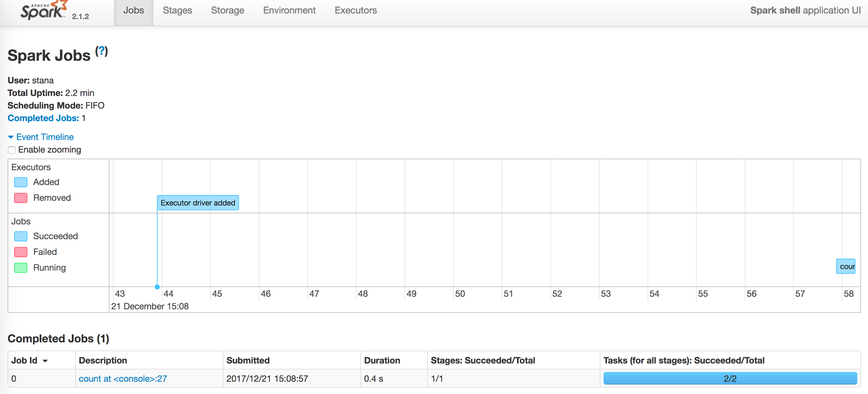This screenshot has height=394, width=868.
Task: Go to the Executors tab
Action: click(x=355, y=11)
